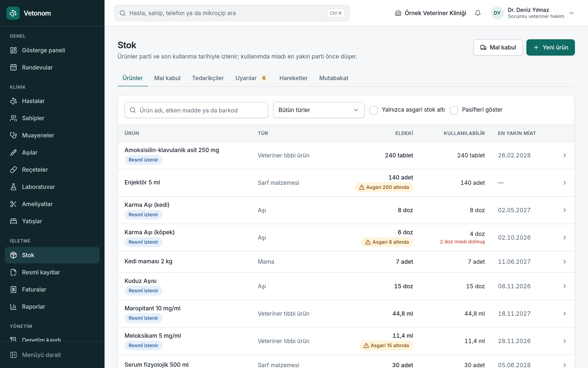Open Yatışlar bed item

tap(52, 221)
